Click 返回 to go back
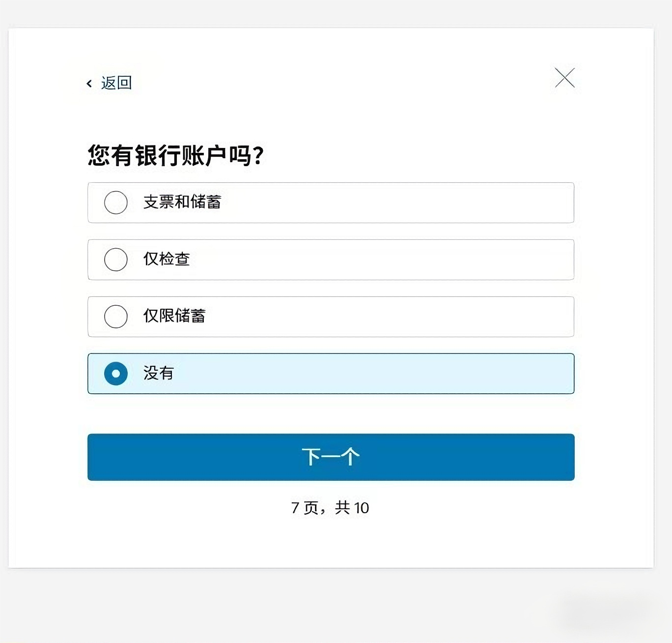This screenshot has height=643, width=672. pos(116,83)
